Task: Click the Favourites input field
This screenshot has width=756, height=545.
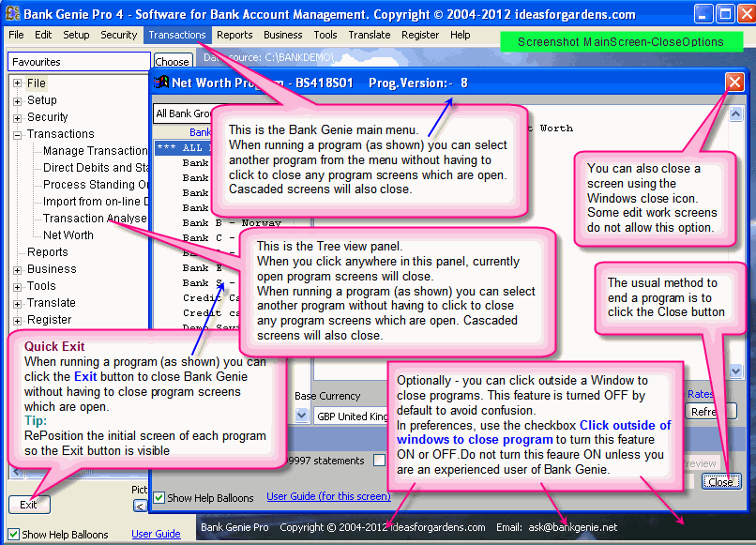Action: tap(79, 62)
